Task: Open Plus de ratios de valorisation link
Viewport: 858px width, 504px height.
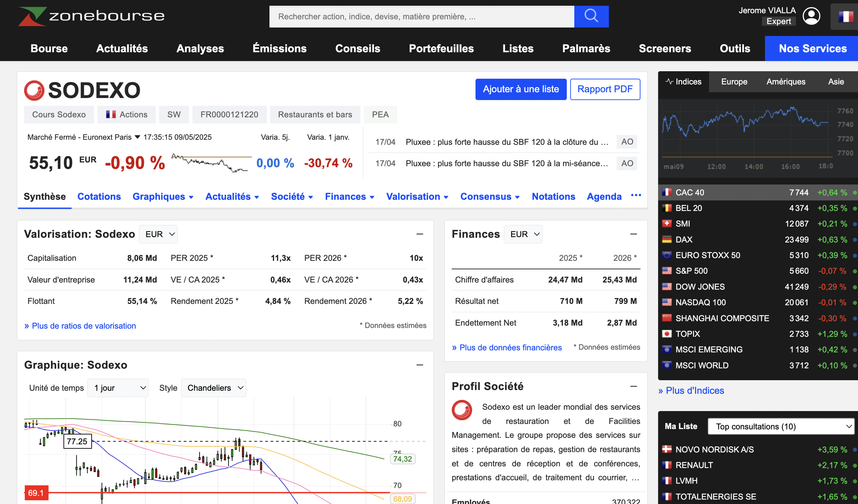Action: 80,326
